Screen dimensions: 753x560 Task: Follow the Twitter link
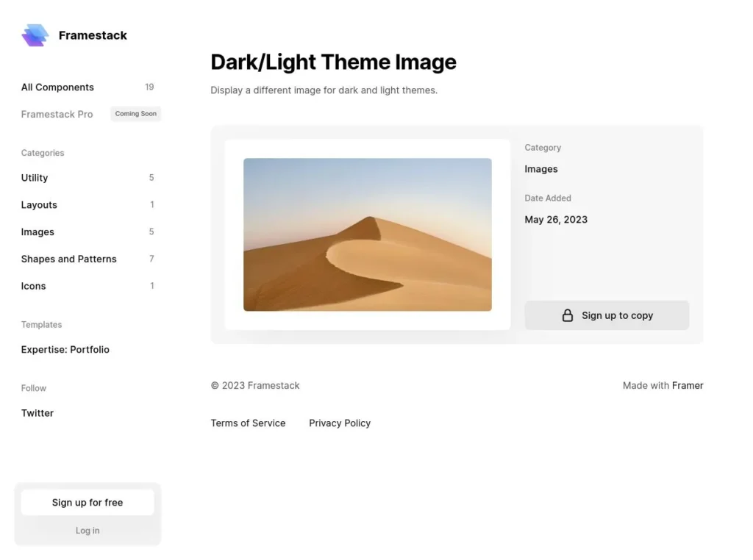[38, 413]
